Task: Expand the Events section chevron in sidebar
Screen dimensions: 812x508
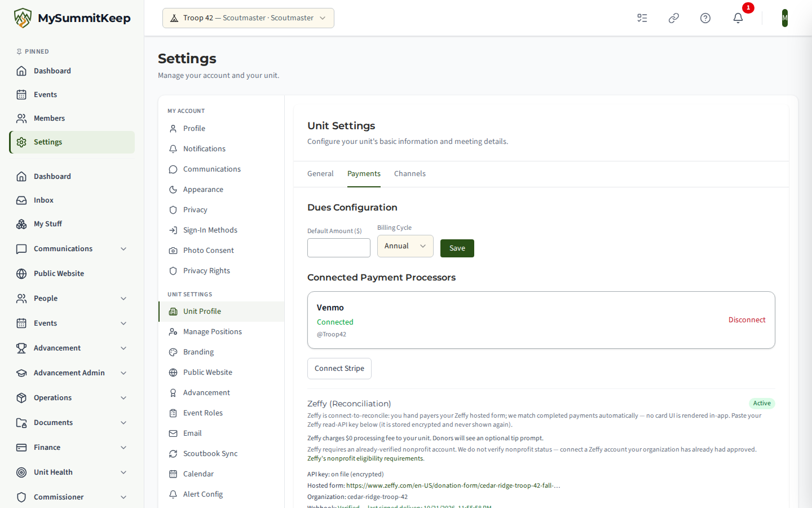Action: [x=123, y=323]
